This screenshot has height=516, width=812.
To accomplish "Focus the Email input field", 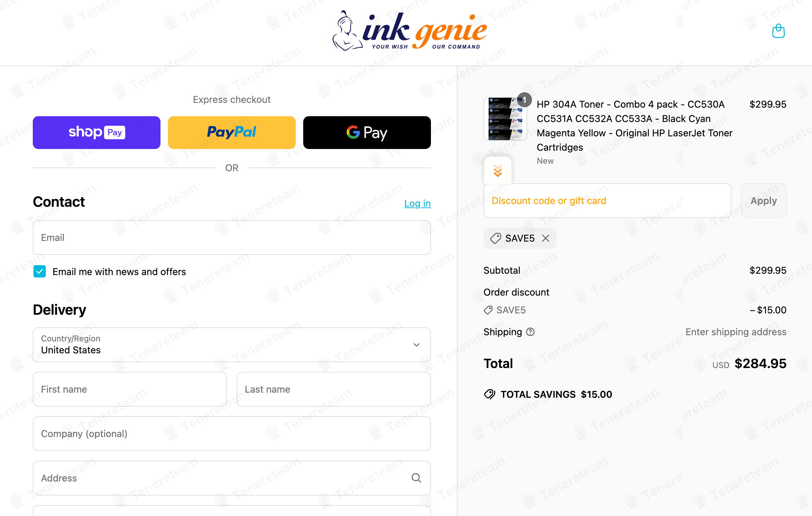I will (232, 237).
